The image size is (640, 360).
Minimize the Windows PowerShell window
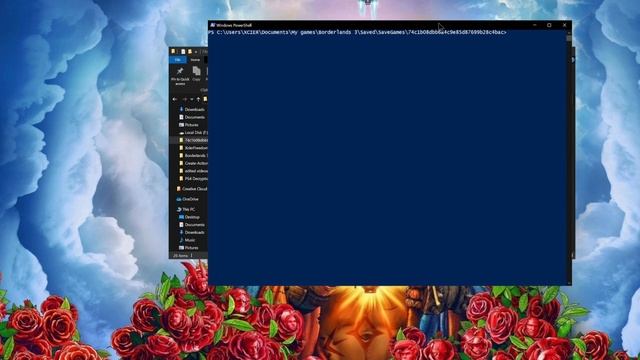point(534,25)
